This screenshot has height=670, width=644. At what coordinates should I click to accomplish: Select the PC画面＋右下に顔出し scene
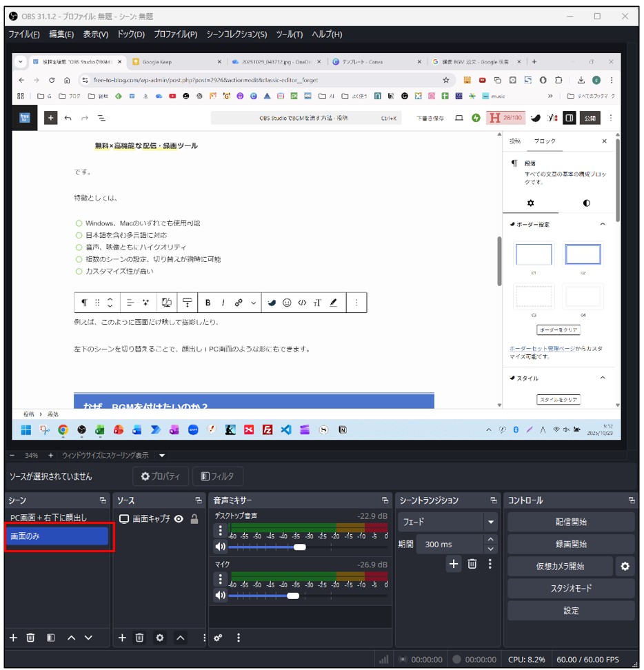click(x=58, y=517)
